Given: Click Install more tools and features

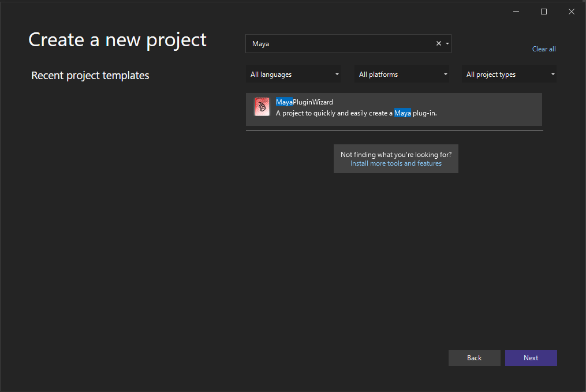Looking at the screenshot, I should [395, 163].
